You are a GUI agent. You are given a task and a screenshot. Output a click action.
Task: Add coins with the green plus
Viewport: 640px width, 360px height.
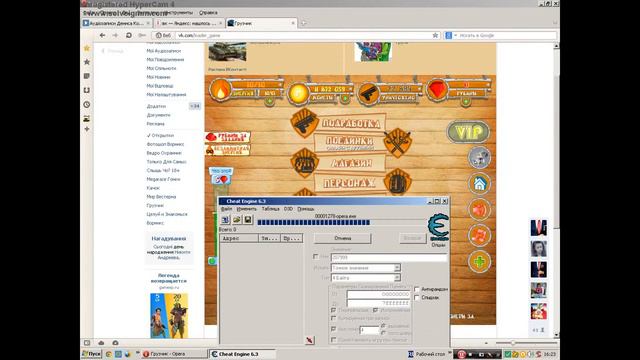point(345,98)
